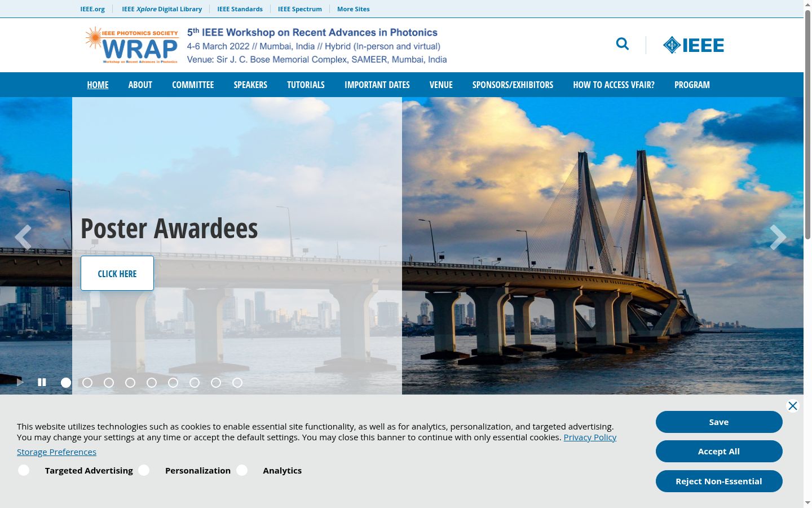The height and width of the screenshot is (508, 812).
Task: Visit the IEEE.org link
Action: (x=92, y=9)
